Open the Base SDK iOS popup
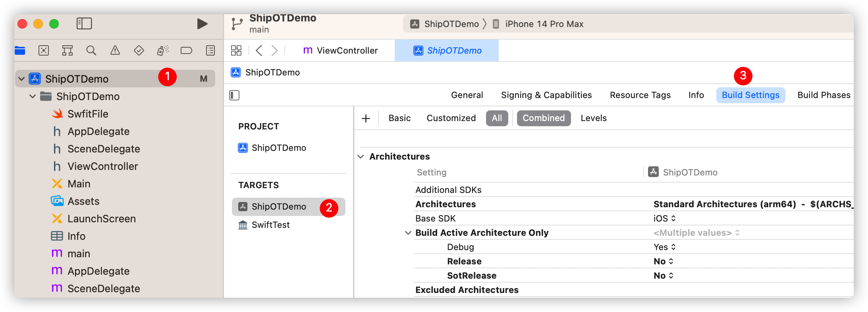The width and height of the screenshot is (868, 312). pyautogui.click(x=665, y=219)
